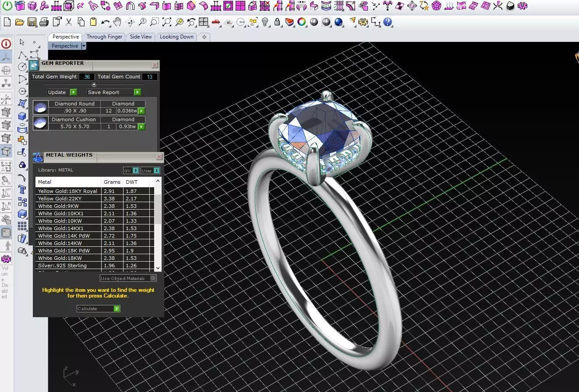This screenshot has width=579, height=392.
Task: Close the Metal Weights panel
Action: (x=159, y=157)
